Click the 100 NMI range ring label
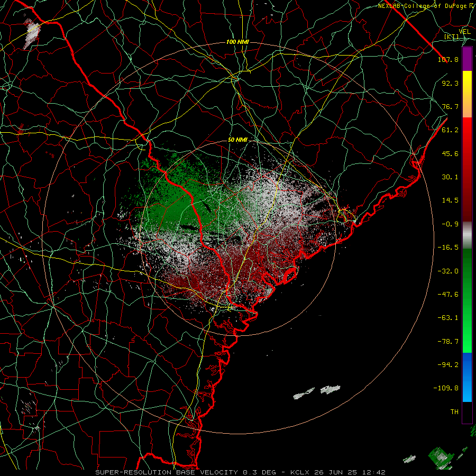This screenshot has height=476, width=476. (x=237, y=42)
